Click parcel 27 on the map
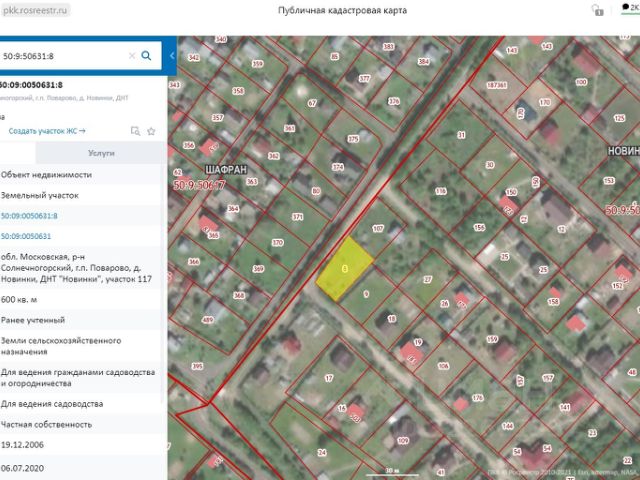The width and height of the screenshot is (640, 480). pyautogui.click(x=427, y=280)
